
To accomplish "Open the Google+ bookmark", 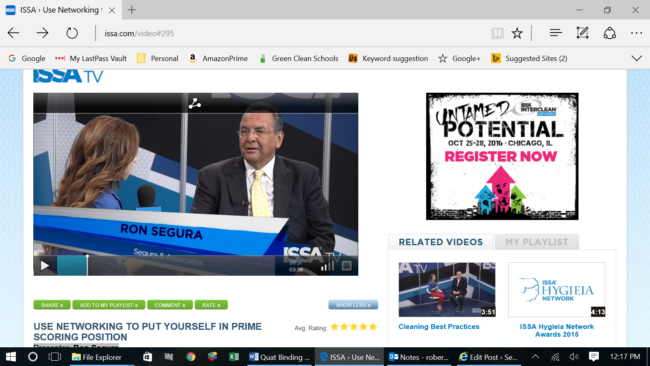I will point(459,58).
